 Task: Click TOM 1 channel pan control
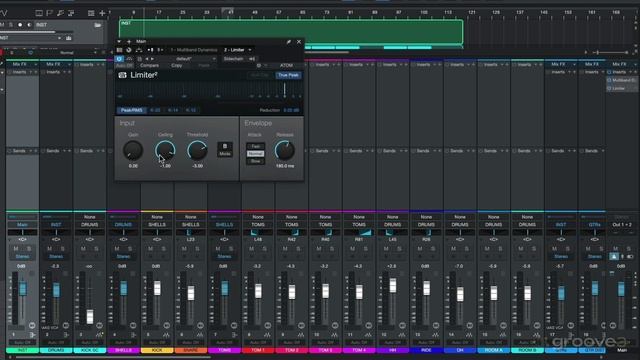click(258, 232)
